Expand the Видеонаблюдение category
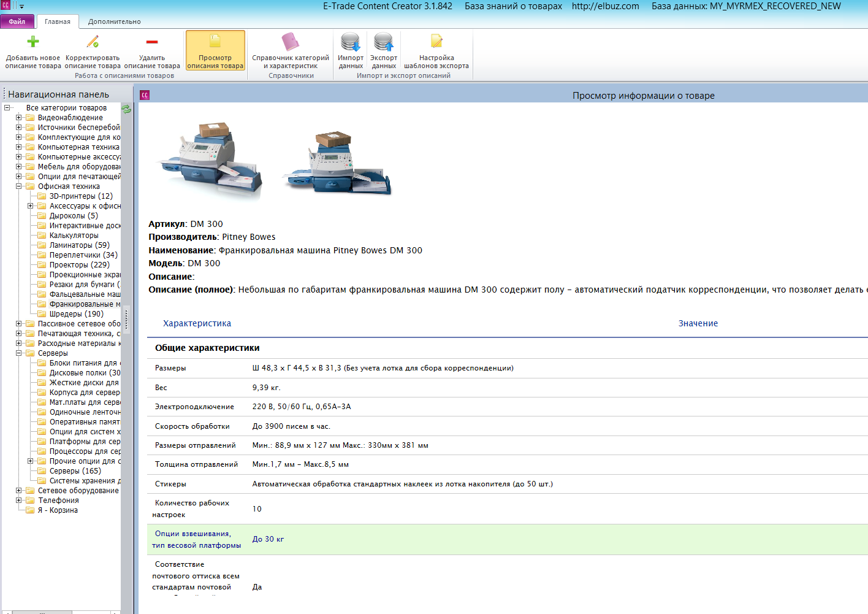 (x=19, y=118)
